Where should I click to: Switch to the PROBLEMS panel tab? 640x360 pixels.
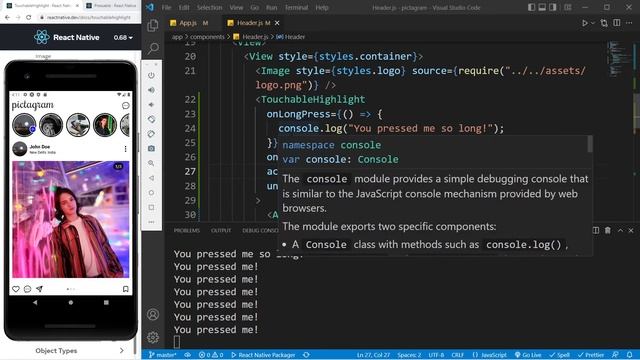pos(187,231)
